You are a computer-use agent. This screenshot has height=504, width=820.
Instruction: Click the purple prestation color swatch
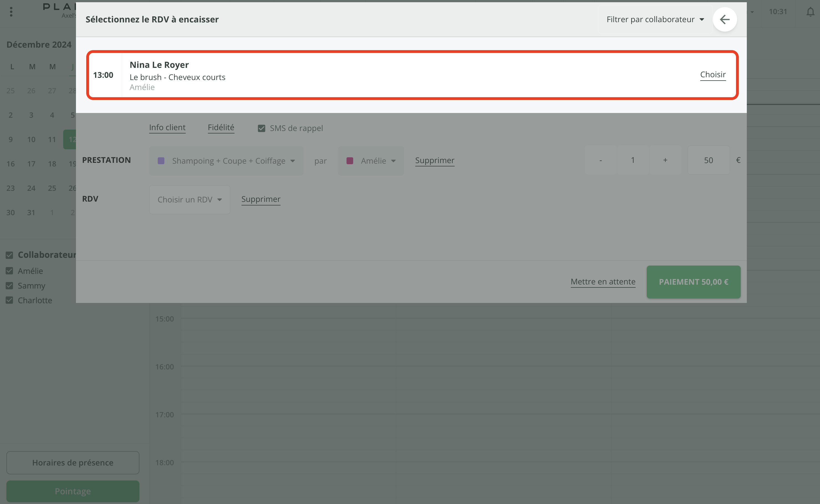point(161,161)
